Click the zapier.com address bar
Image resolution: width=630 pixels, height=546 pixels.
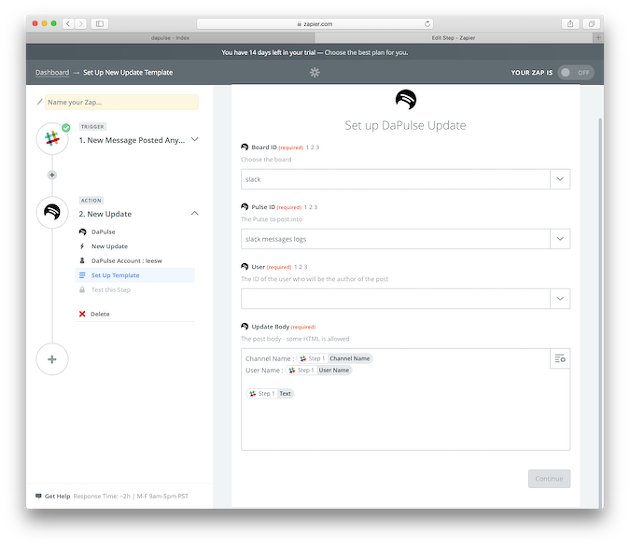(x=315, y=24)
